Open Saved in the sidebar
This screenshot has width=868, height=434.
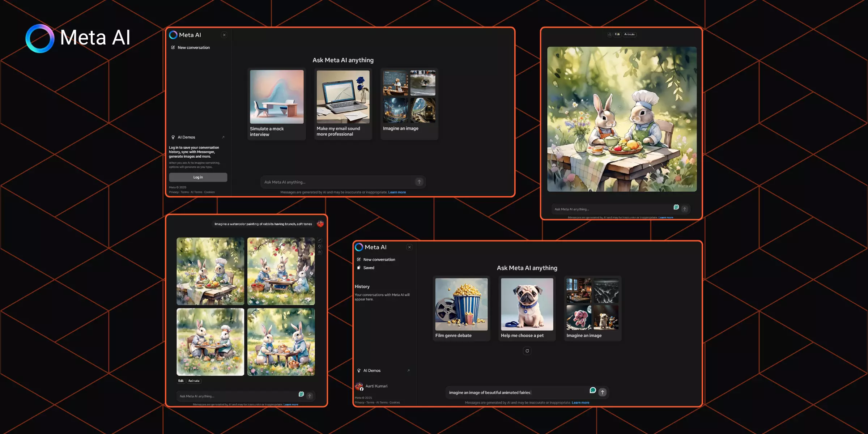coord(369,268)
